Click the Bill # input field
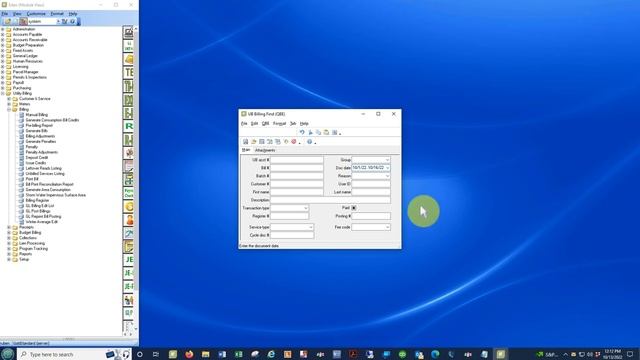The height and width of the screenshot is (360, 640). [297, 168]
